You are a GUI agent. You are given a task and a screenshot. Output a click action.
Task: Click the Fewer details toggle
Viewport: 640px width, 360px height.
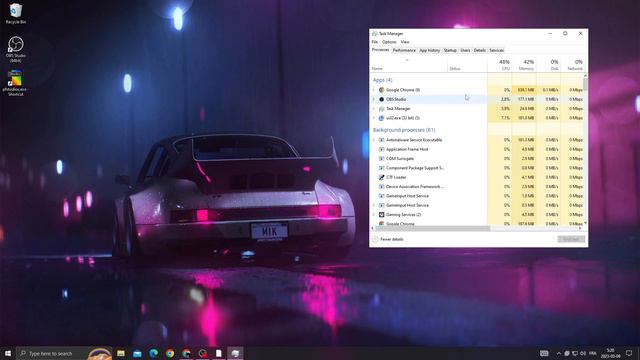tap(388, 239)
